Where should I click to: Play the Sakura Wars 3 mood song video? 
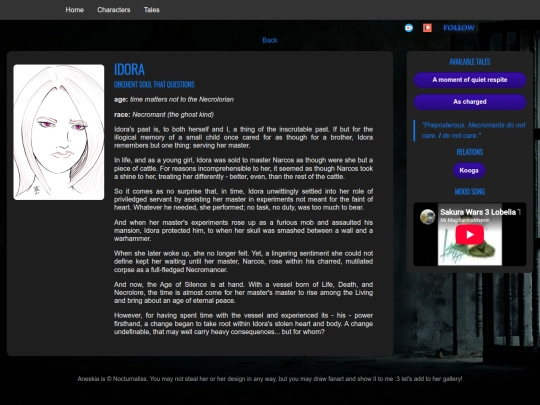tap(470, 235)
